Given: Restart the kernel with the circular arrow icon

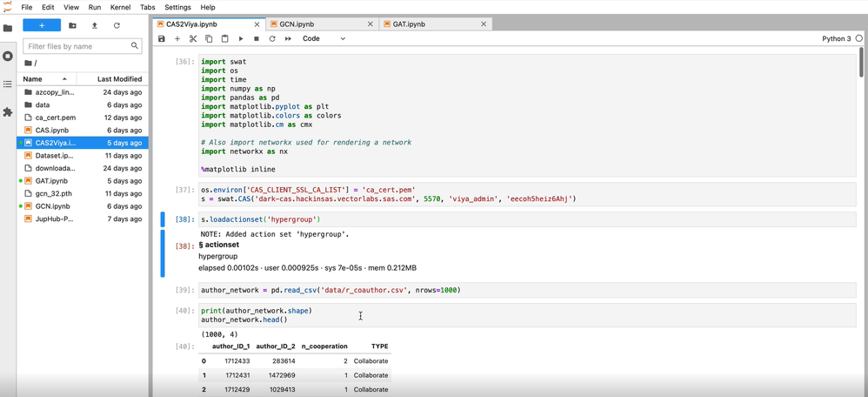Looking at the screenshot, I should pos(272,39).
